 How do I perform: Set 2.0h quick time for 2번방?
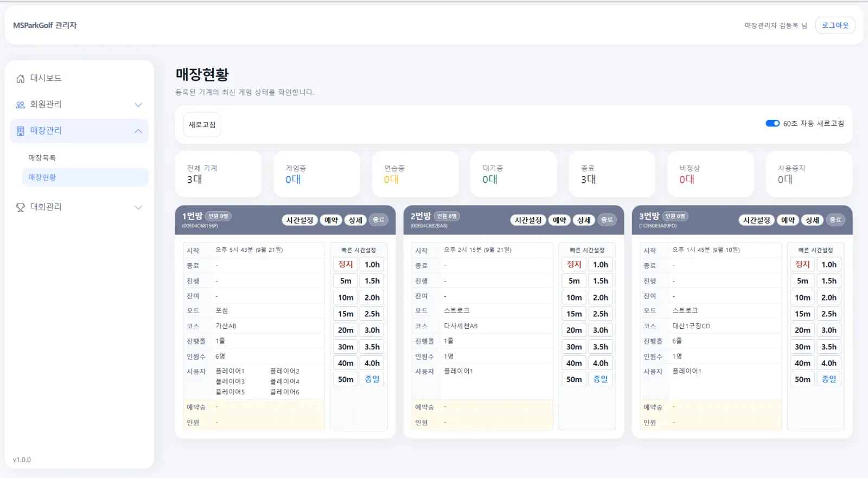pos(601,297)
